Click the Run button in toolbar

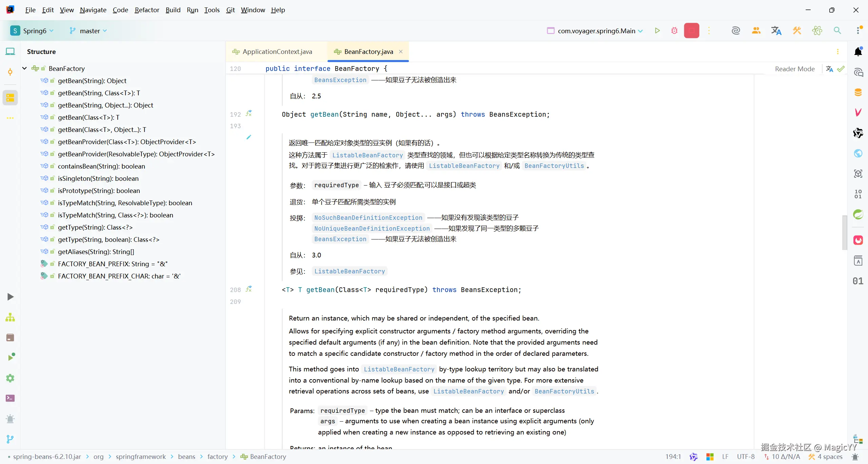click(x=657, y=31)
